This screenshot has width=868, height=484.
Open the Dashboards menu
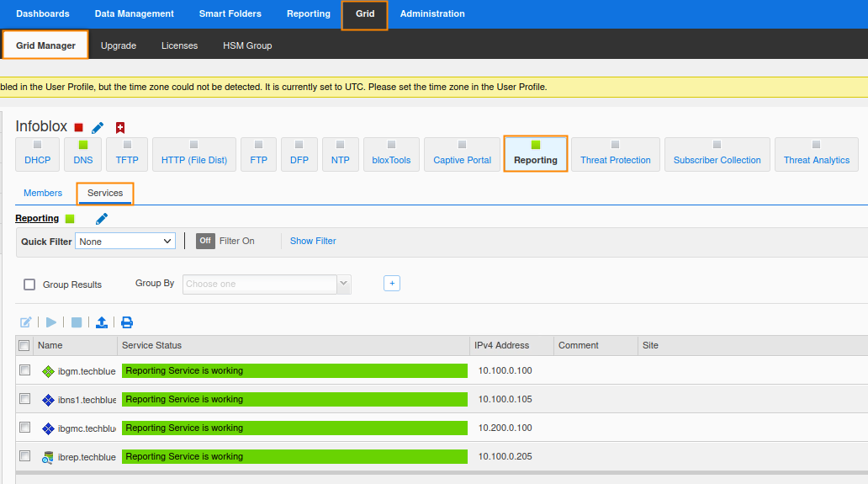point(43,13)
